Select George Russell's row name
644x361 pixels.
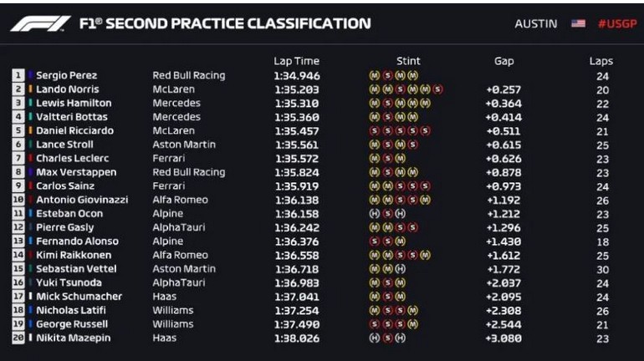coord(72,324)
